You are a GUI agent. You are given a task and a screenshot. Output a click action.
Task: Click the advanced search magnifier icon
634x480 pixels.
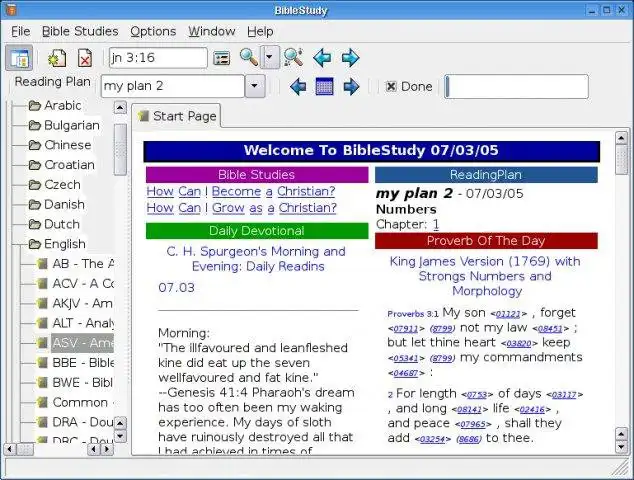click(x=293, y=57)
